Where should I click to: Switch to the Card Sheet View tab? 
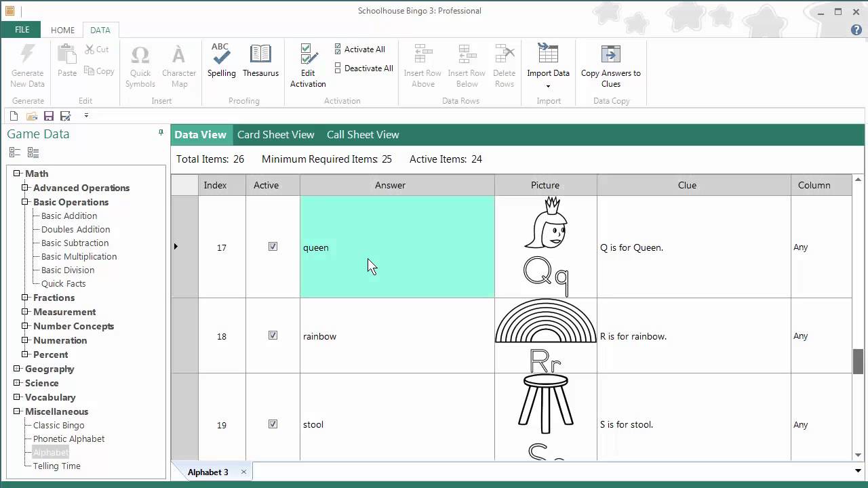pos(275,134)
